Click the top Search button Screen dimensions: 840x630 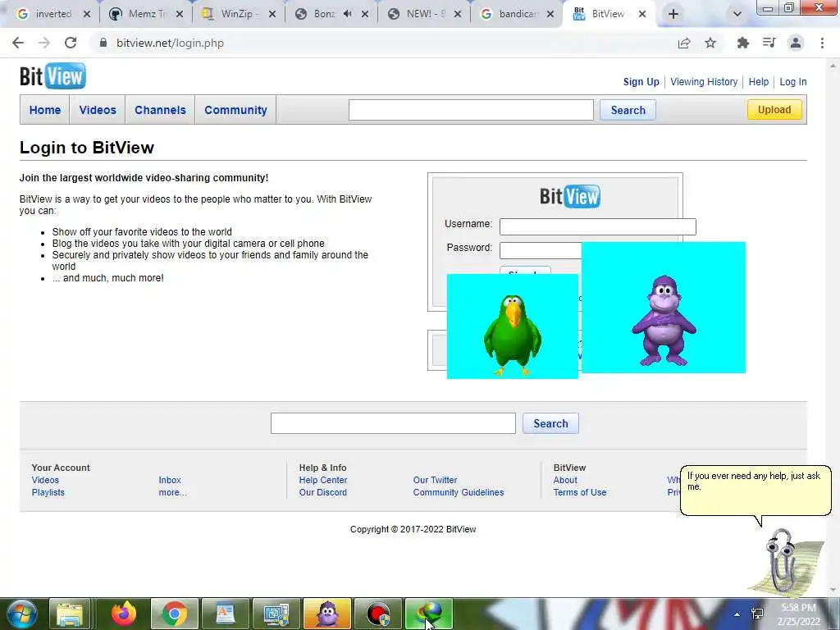628,111
